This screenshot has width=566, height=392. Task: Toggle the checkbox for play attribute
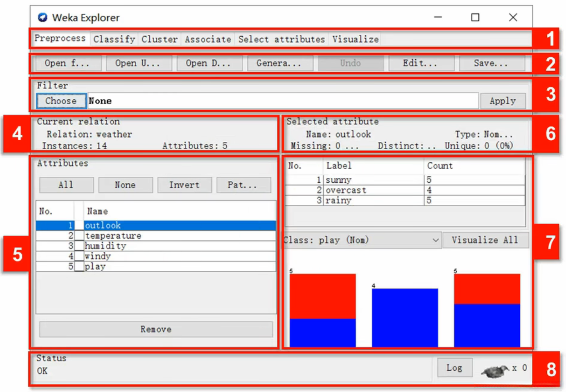[x=79, y=267]
